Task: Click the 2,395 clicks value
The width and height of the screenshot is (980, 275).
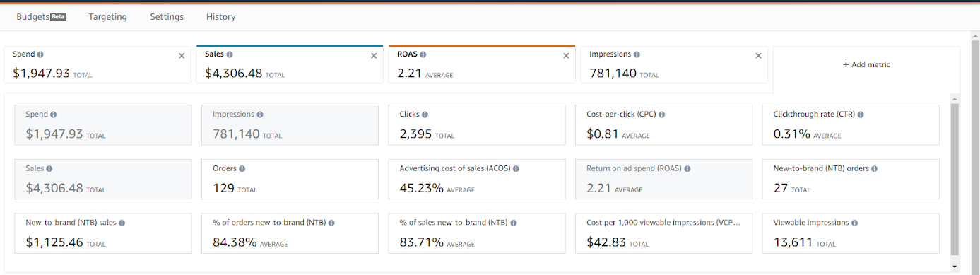Action: [x=415, y=134]
